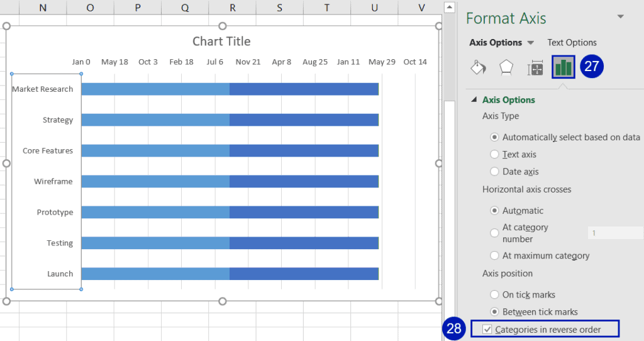Select column header Q
Viewport: 644px width, 341px height.
pos(186,8)
